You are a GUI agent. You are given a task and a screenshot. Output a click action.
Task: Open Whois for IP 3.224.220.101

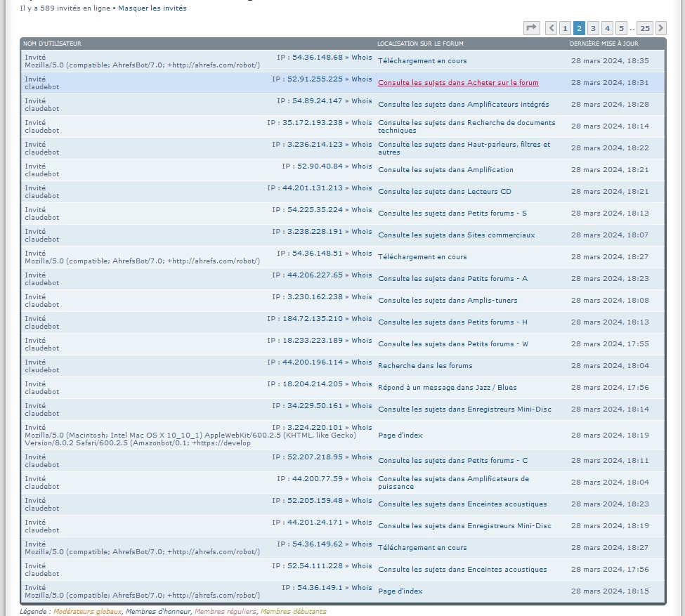[x=362, y=428]
